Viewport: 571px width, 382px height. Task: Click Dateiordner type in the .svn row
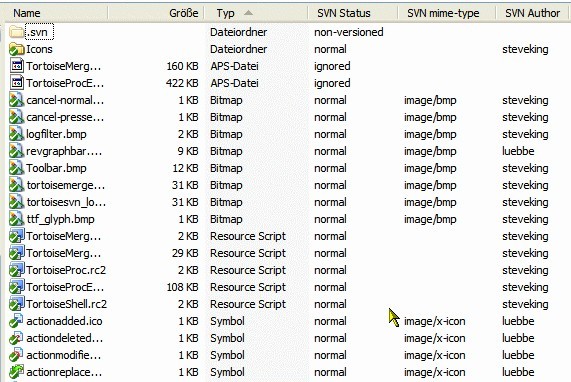click(239, 32)
